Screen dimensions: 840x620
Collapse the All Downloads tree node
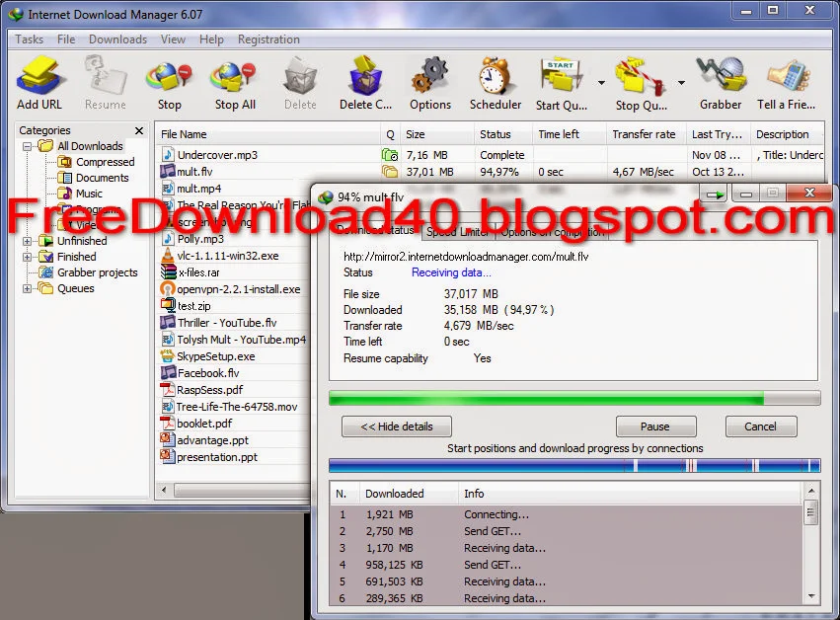pos(27,146)
